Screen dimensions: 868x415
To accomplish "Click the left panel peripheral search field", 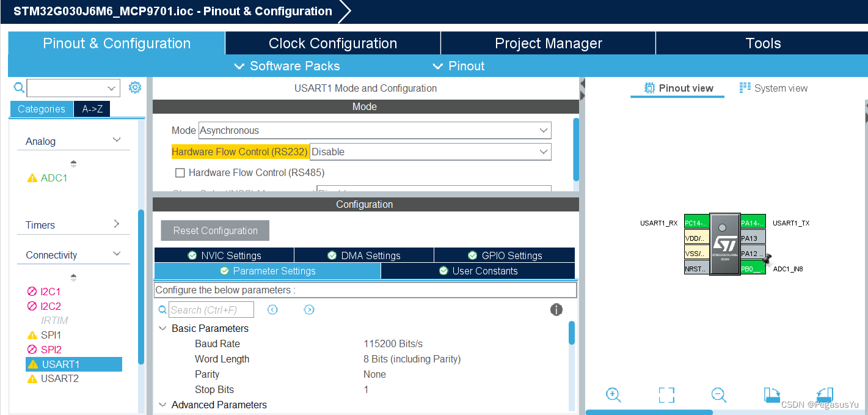I will click(x=73, y=88).
